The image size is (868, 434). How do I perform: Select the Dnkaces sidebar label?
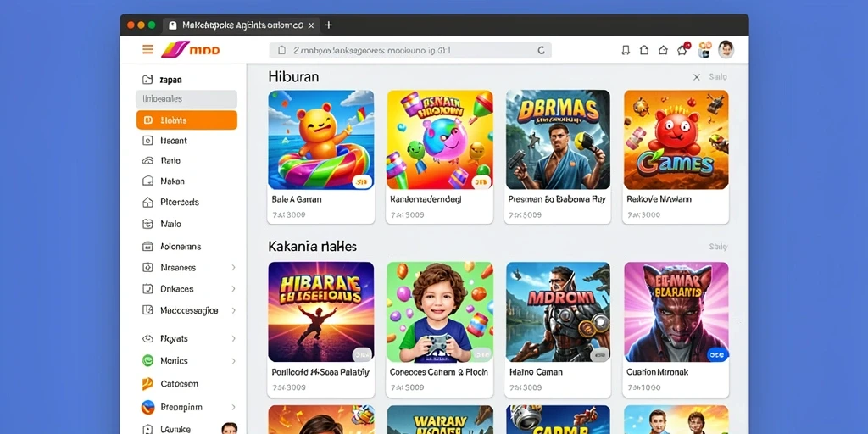[x=176, y=288]
